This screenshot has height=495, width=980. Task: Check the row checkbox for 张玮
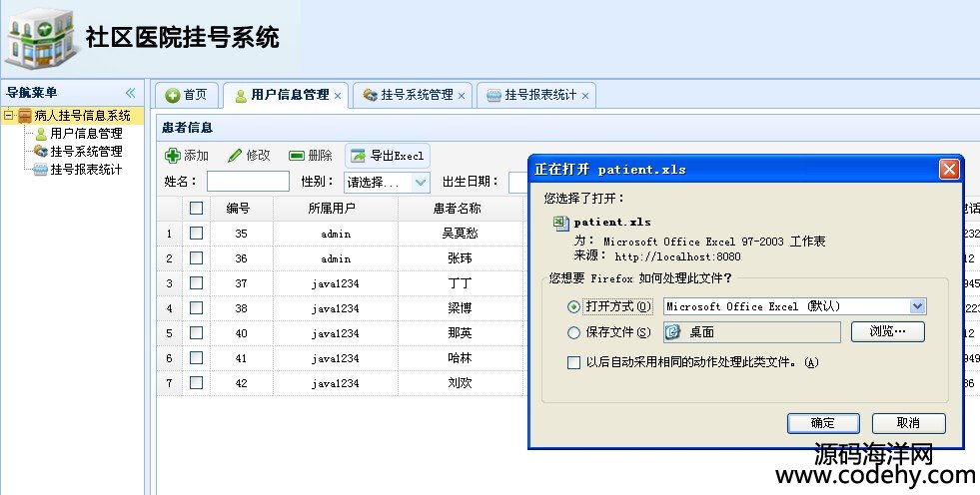(x=196, y=257)
